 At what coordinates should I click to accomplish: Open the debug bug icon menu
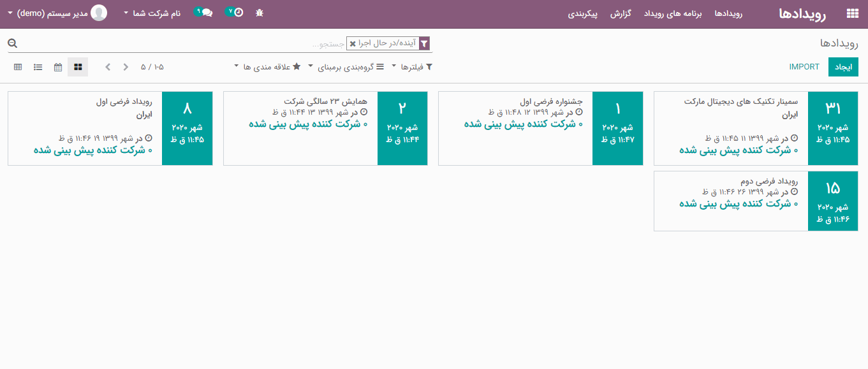(x=259, y=13)
